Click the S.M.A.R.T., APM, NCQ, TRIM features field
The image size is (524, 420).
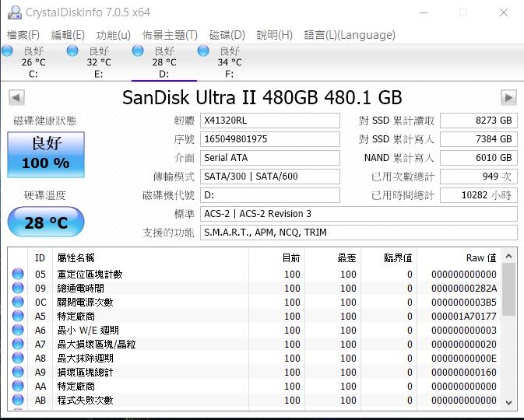359,233
